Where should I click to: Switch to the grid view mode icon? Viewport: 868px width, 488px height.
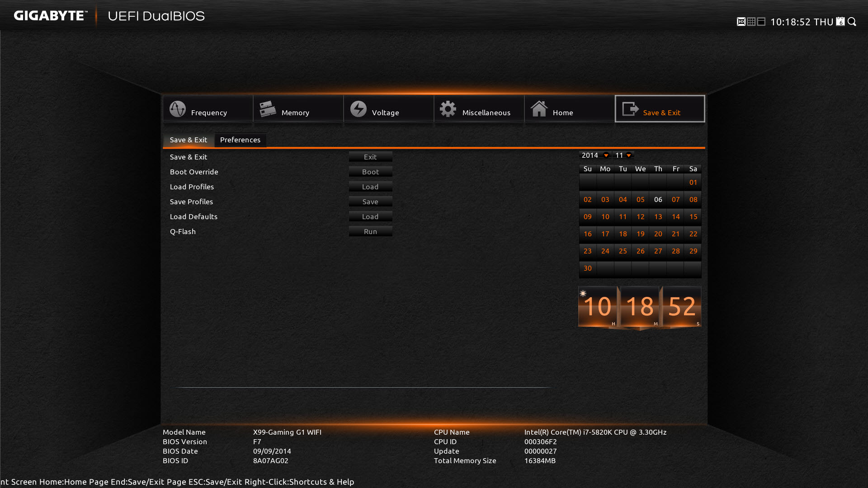(x=751, y=22)
